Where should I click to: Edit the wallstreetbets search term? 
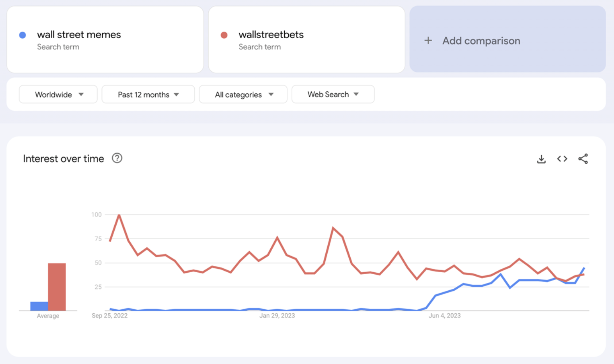[x=271, y=35]
